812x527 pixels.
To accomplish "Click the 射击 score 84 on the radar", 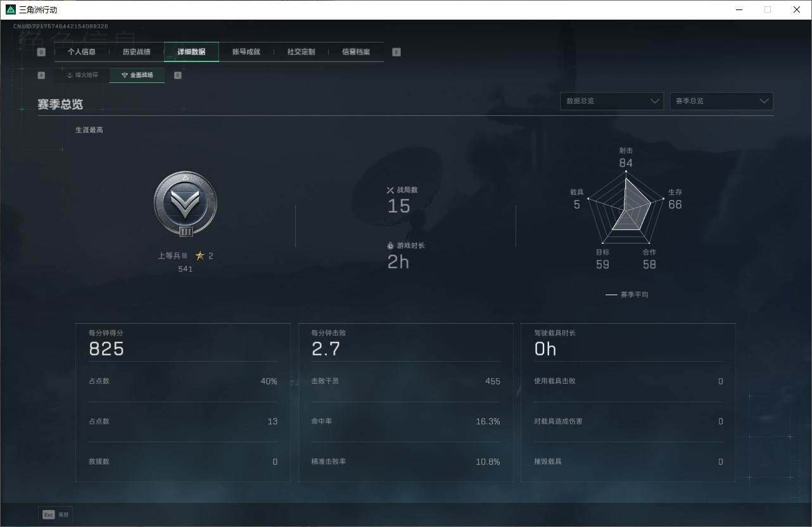I will [626, 163].
